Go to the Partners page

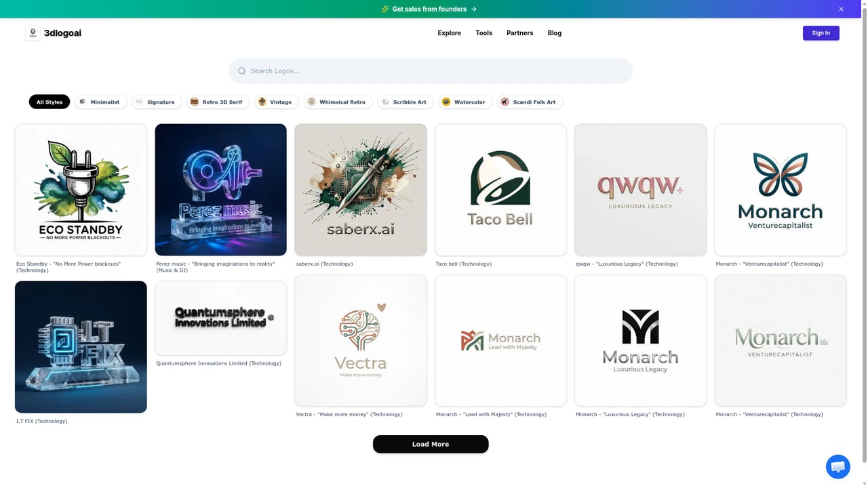(520, 33)
